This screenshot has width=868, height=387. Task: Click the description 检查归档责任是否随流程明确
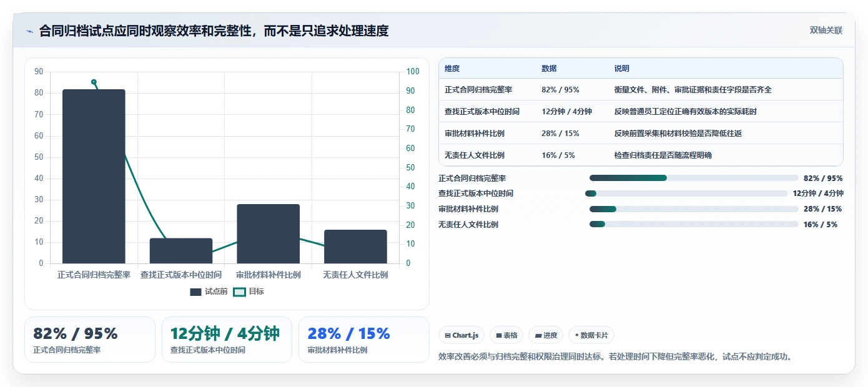(x=663, y=155)
